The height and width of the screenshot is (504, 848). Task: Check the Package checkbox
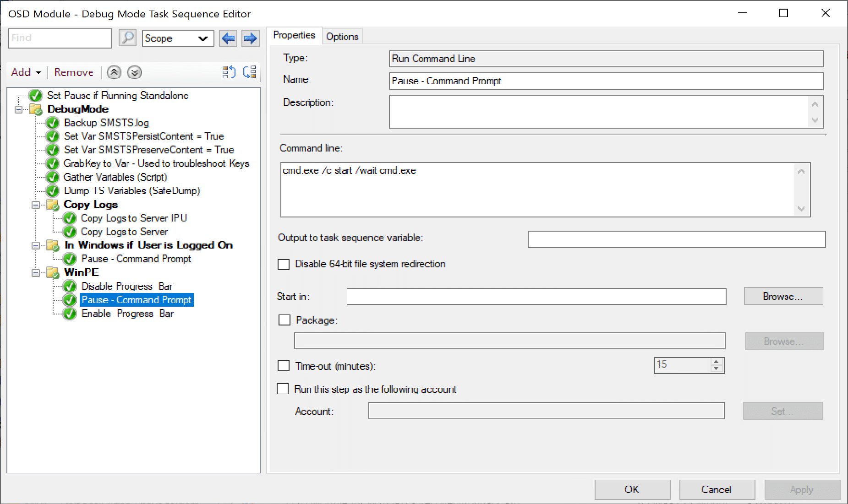pos(284,320)
